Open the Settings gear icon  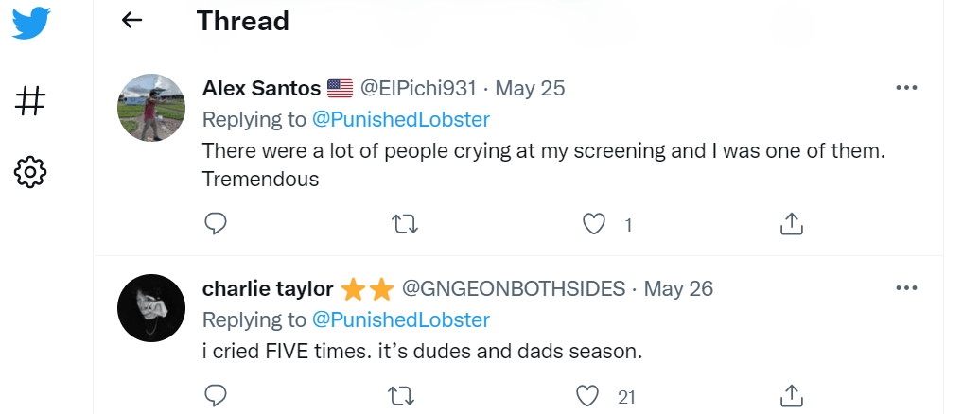31,172
